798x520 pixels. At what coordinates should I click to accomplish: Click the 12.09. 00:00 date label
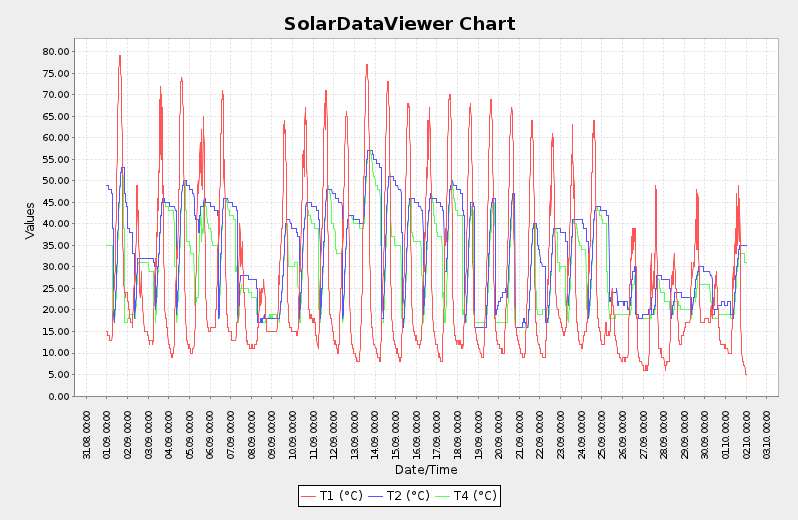point(333,435)
